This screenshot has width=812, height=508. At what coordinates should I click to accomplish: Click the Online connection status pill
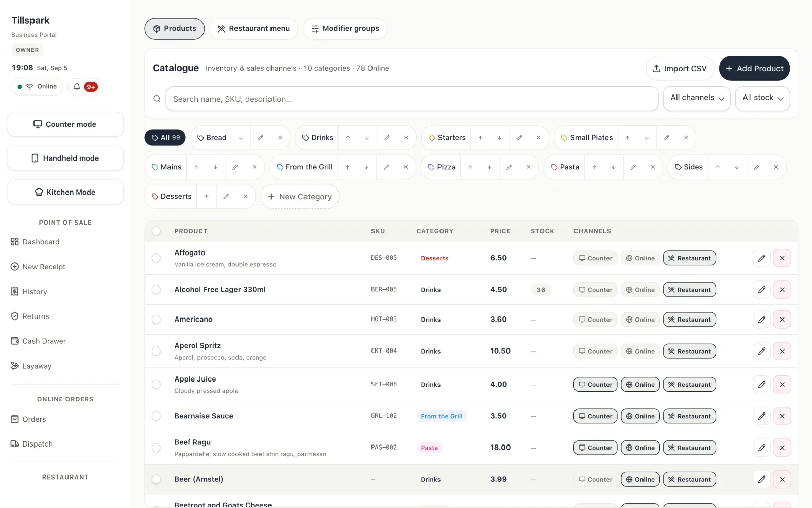pos(38,87)
